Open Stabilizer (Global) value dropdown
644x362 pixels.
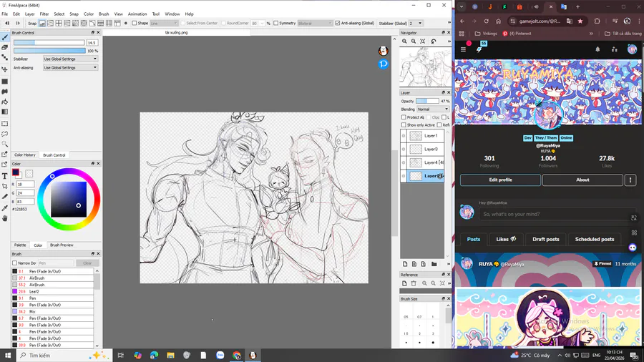[415, 24]
